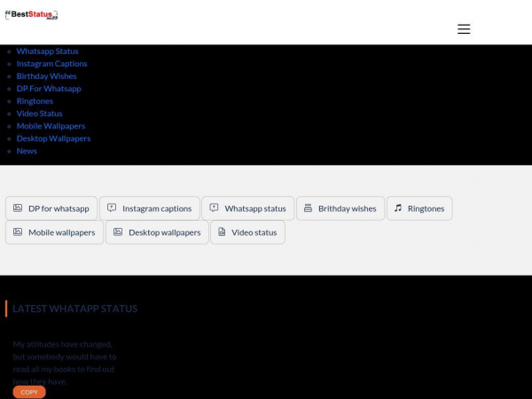Click the caption icon beside Instagram captions
532x399 pixels.
(112, 207)
